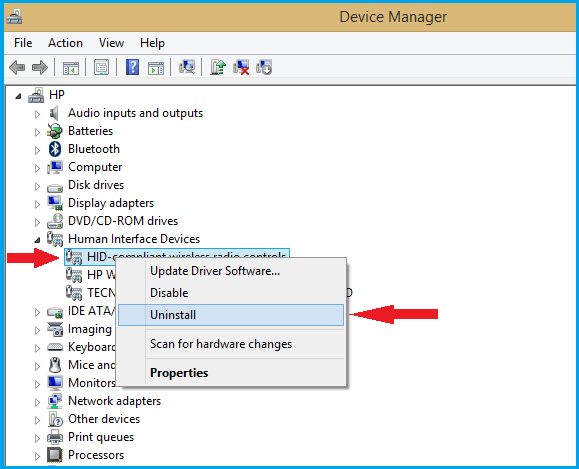Select the Print queues label
Screen dimensions: 579x469
click(101, 437)
